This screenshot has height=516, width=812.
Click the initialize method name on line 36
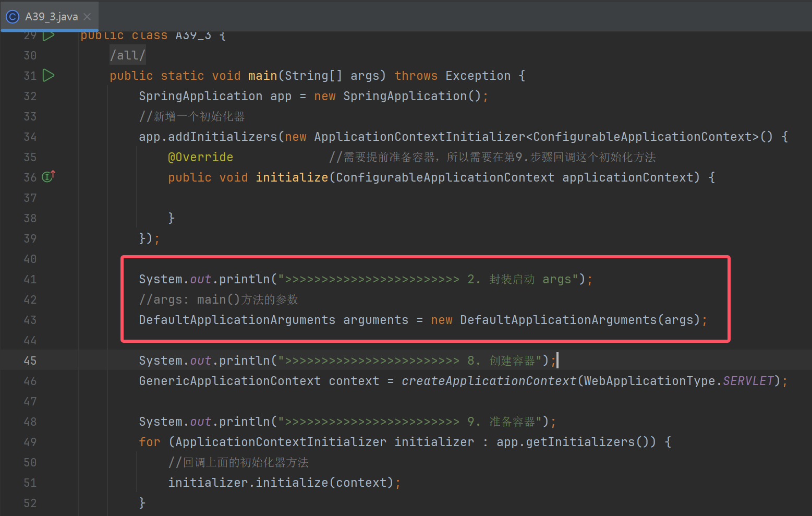coord(292,177)
